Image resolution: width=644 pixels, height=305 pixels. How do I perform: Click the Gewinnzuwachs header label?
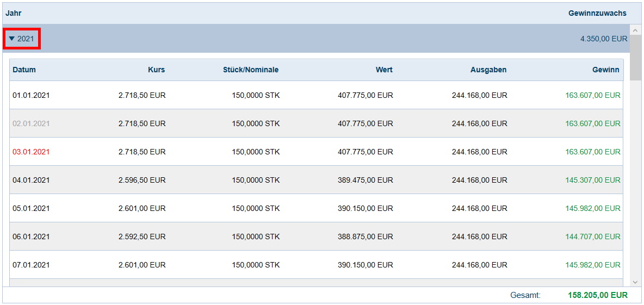click(597, 13)
